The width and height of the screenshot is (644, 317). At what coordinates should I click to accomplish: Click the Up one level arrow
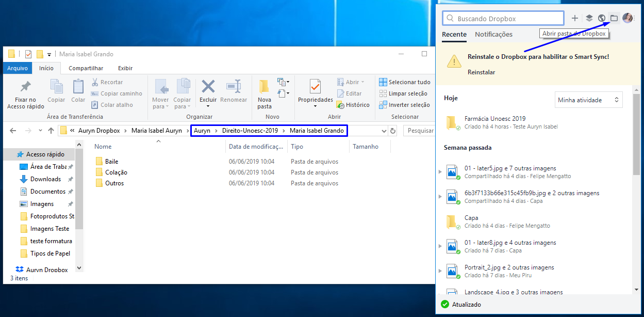pyautogui.click(x=51, y=131)
